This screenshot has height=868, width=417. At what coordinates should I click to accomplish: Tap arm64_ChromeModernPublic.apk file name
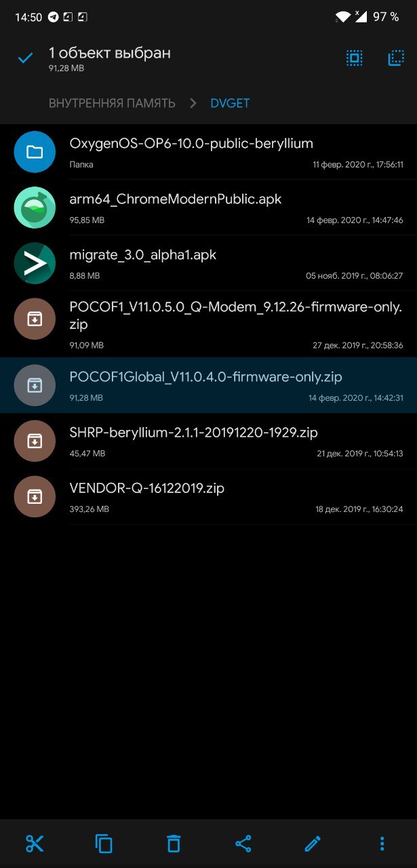pos(176,199)
